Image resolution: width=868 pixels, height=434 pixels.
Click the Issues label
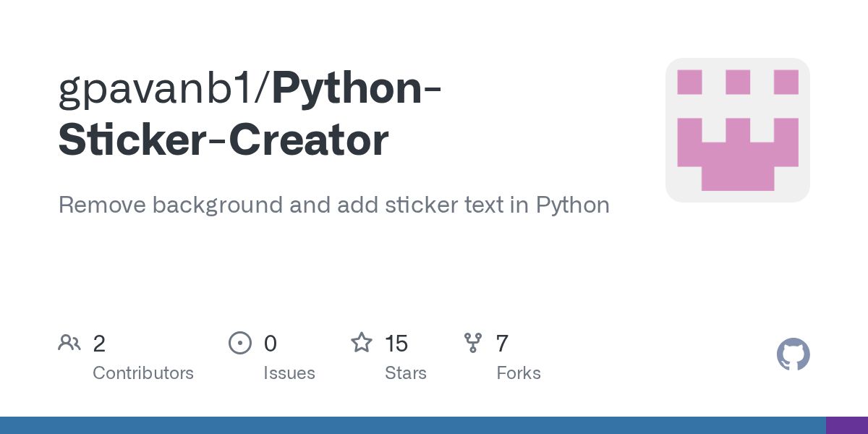point(289,373)
